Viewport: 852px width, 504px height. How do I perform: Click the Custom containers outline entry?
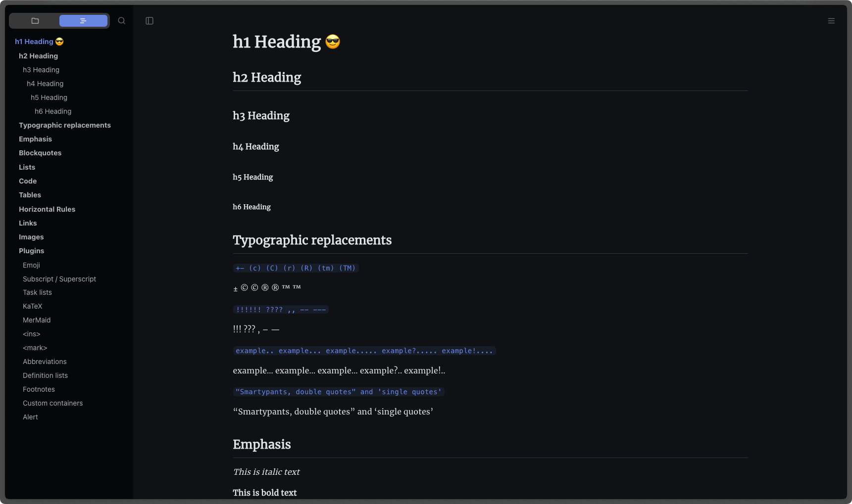52,403
